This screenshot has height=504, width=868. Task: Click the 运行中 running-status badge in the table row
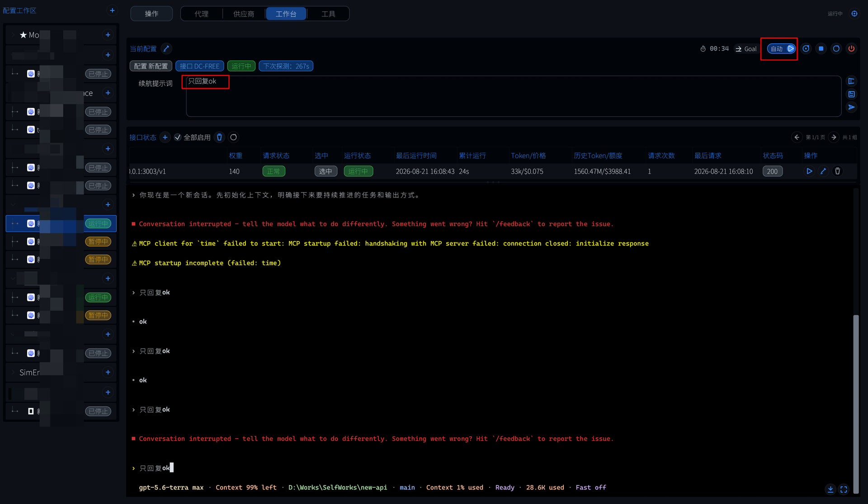coord(358,171)
